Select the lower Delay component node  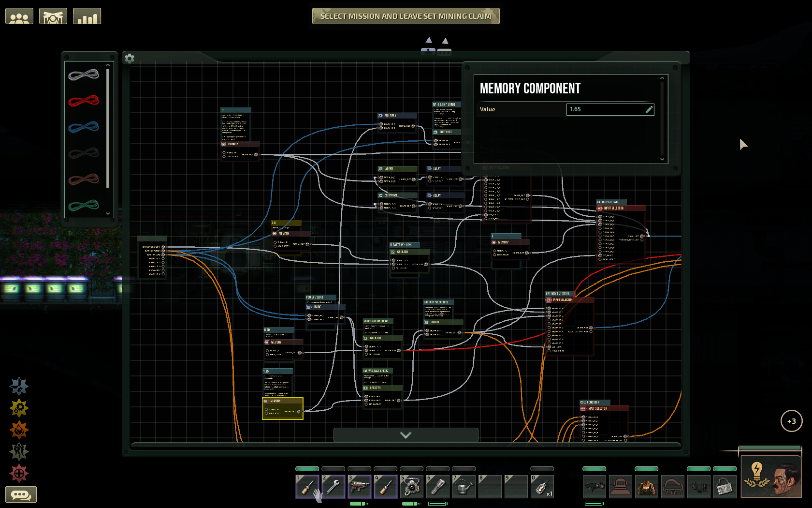445,202
